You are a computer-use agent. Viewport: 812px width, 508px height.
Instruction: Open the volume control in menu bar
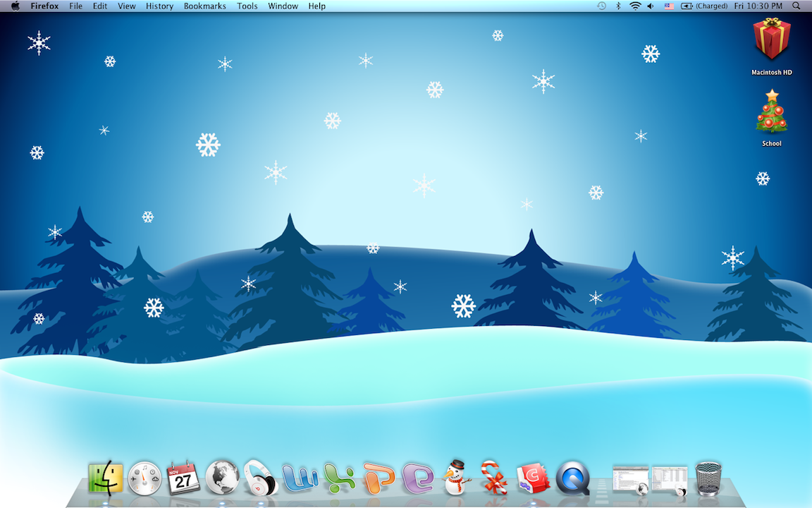(x=651, y=6)
